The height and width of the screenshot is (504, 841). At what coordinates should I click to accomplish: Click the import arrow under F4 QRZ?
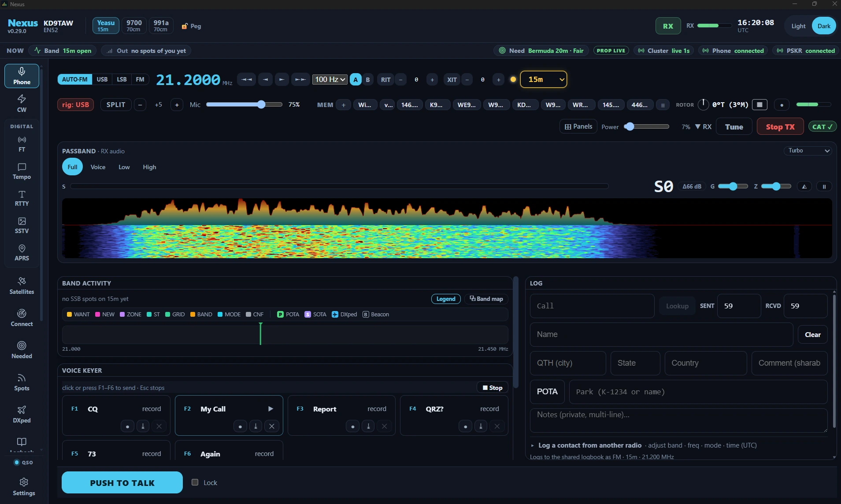point(481,426)
